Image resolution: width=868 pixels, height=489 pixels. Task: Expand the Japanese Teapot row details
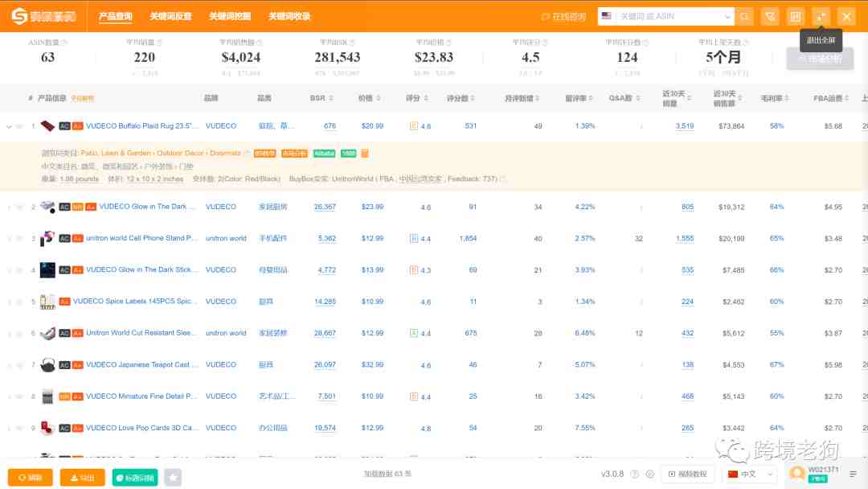(x=9, y=365)
